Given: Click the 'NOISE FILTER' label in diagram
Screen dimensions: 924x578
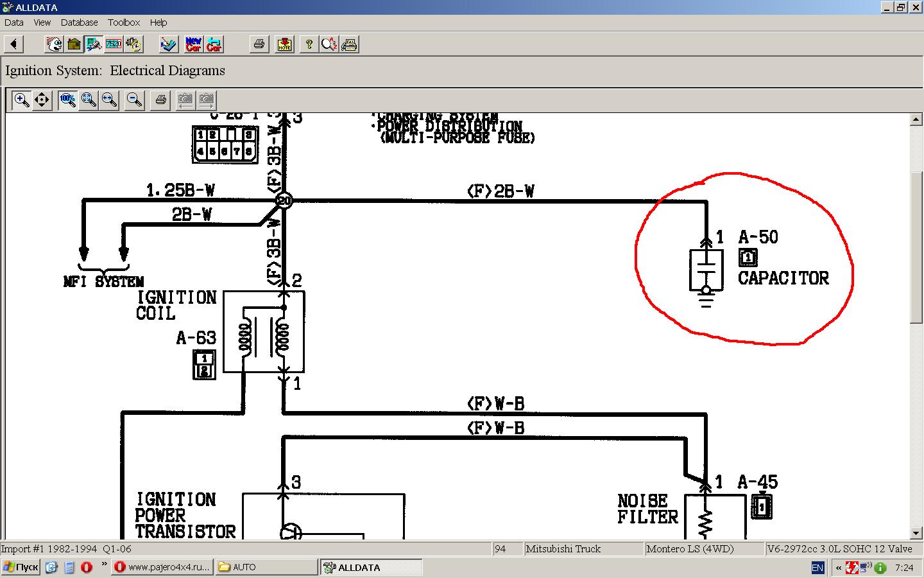Looking at the screenshot, I should point(647,509).
